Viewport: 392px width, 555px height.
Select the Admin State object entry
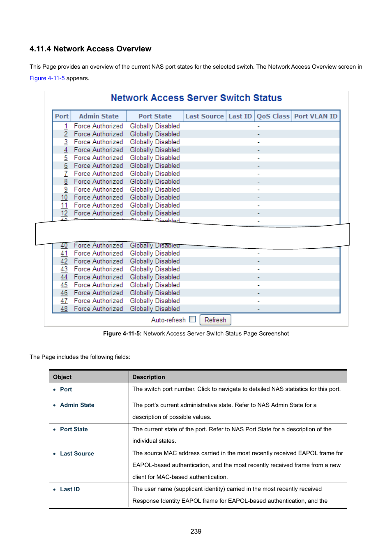pyautogui.click(x=77, y=405)
